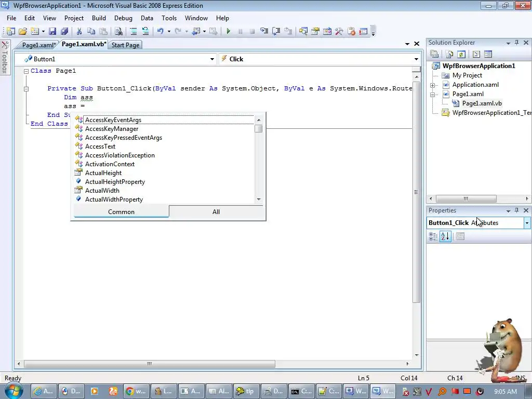Open the Toolbox side panel tab
Image resolution: width=532 pixels, height=399 pixels.
click(5, 58)
